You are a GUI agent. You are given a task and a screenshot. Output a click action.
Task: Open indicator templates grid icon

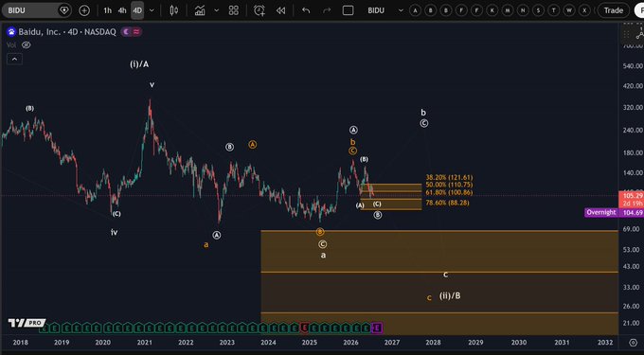pyautogui.click(x=233, y=10)
